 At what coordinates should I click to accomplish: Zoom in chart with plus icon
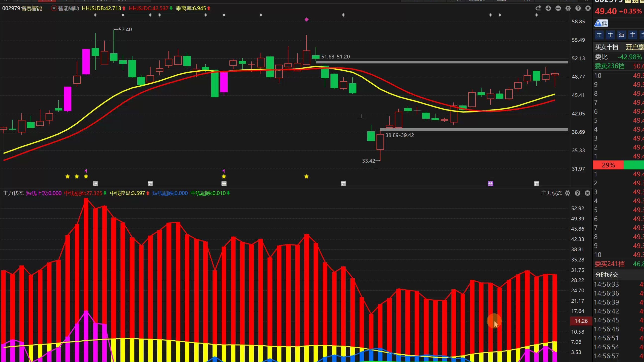pos(548,8)
